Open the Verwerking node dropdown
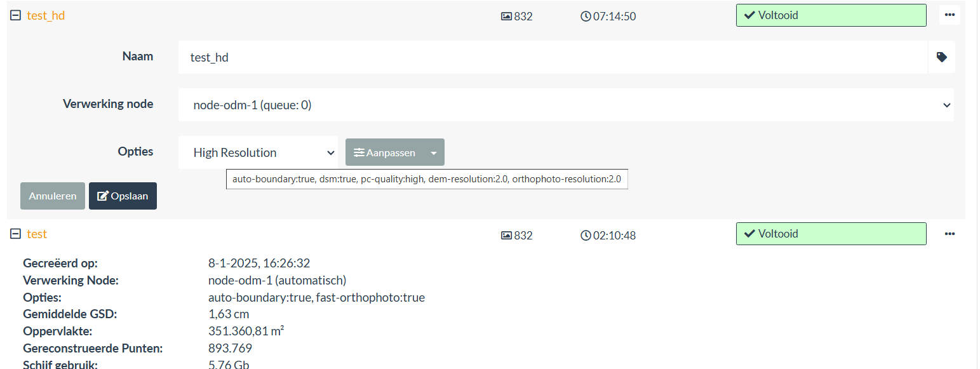980x369 pixels. (565, 104)
